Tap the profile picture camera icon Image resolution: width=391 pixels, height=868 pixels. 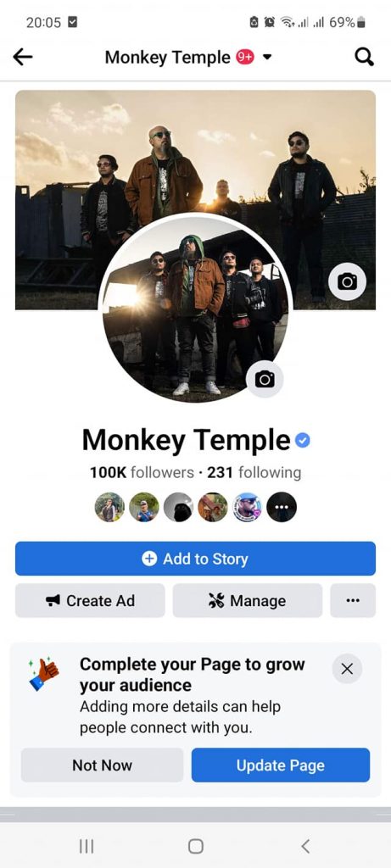point(265,379)
